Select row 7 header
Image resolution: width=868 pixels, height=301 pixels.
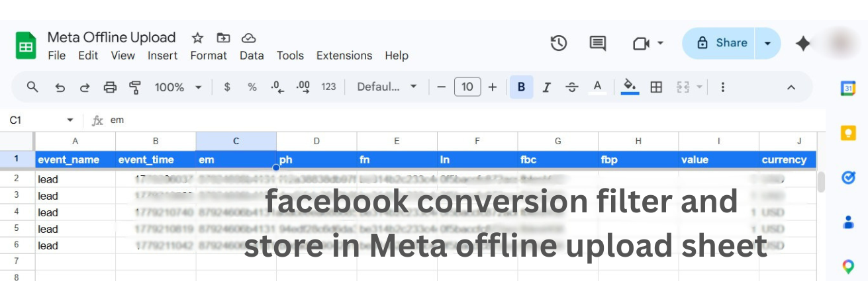coord(17,261)
